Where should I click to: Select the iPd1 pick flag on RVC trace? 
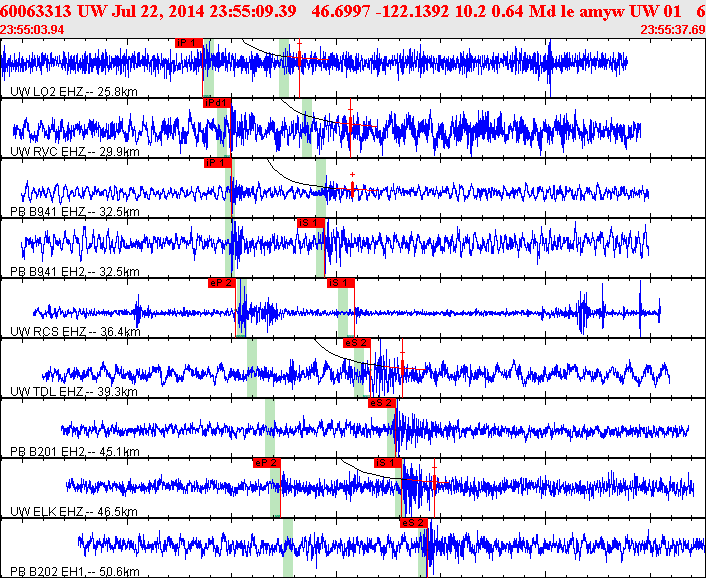[x=217, y=104]
